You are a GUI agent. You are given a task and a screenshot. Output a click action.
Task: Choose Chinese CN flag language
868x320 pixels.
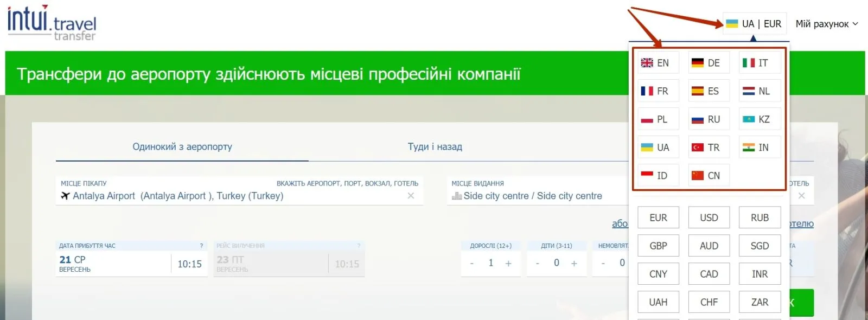(x=708, y=176)
